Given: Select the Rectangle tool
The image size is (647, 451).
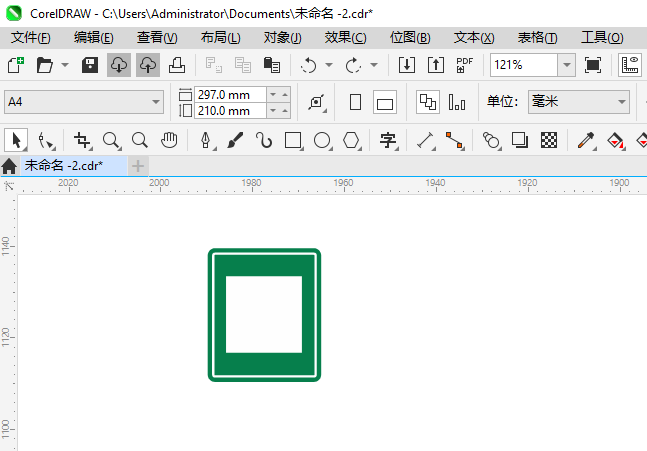Looking at the screenshot, I should [x=294, y=140].
